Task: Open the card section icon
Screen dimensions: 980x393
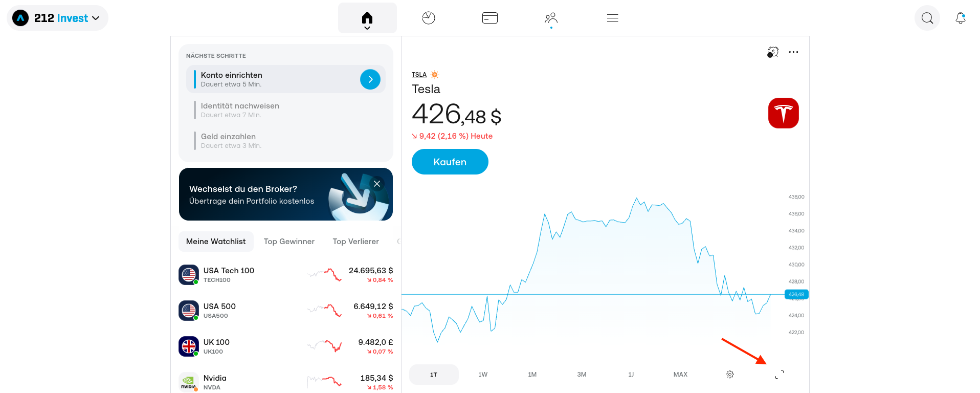Action: pyautogui.click(x=489, y=18)
